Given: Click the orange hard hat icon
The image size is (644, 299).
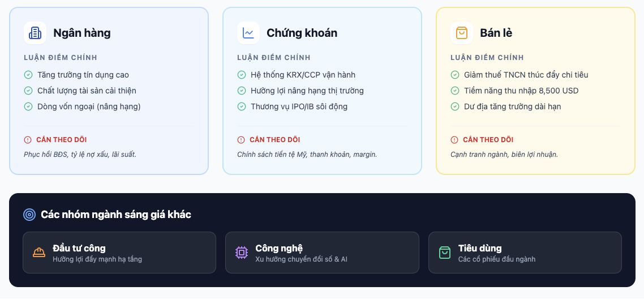Looking at the screenshot, I should coord(39,253).
